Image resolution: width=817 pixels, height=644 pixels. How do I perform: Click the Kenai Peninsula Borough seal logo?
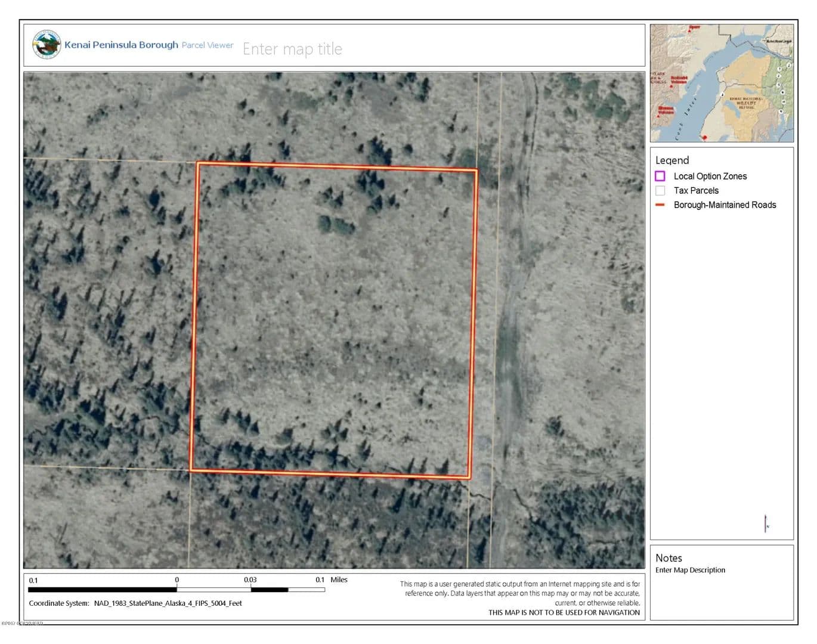pos(47,45)
